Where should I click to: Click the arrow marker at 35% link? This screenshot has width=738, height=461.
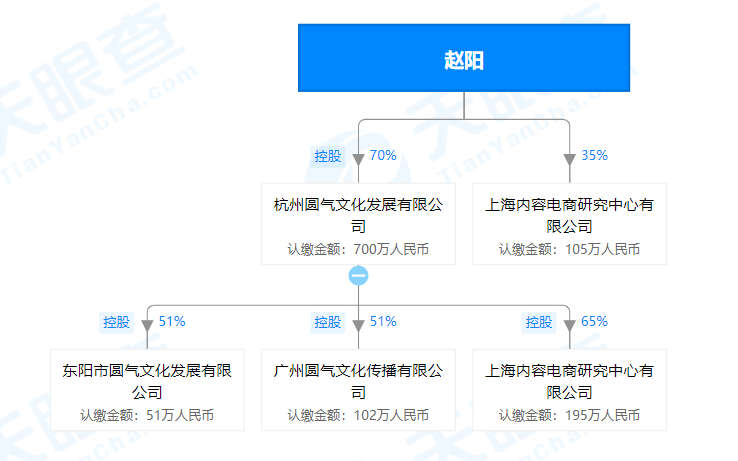click(x=570, y=159)
